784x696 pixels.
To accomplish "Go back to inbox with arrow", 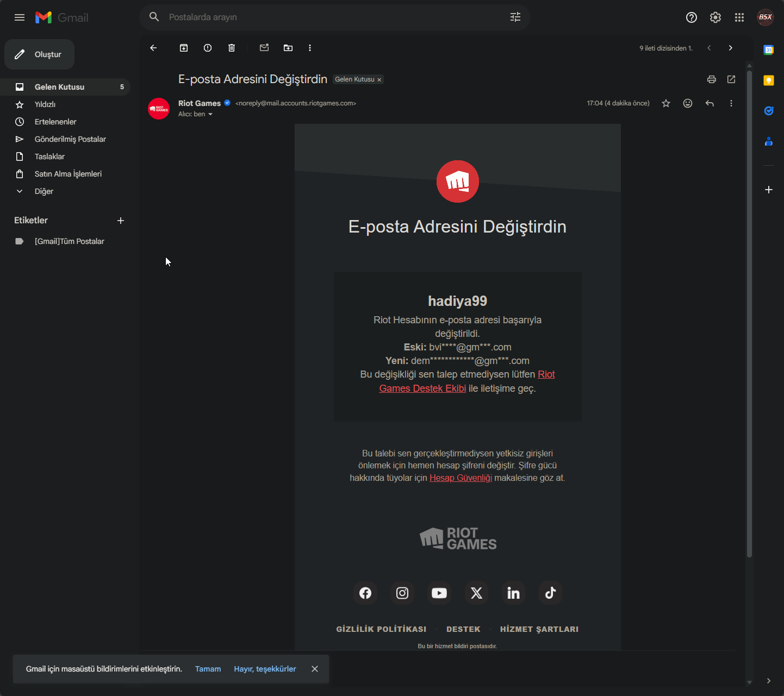I will [x=153, y=48].
